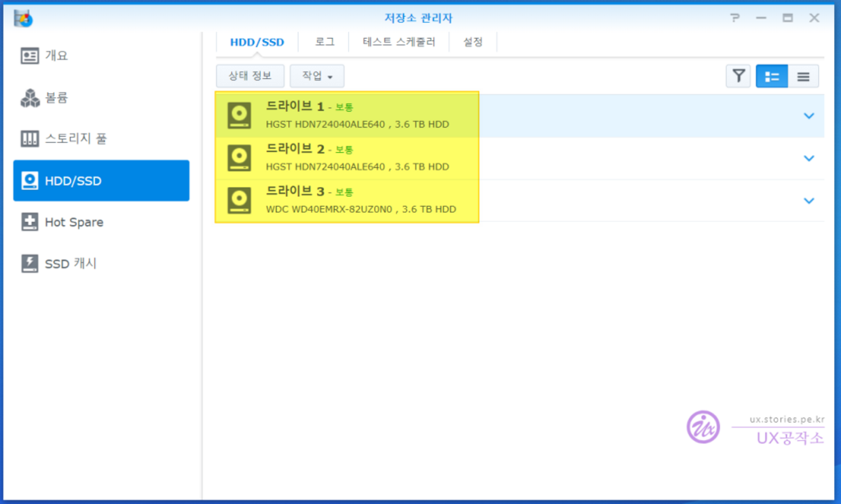Open the Hot Spare section
Image resolution: width=841 pixels, height=504 pixels.
73,222
